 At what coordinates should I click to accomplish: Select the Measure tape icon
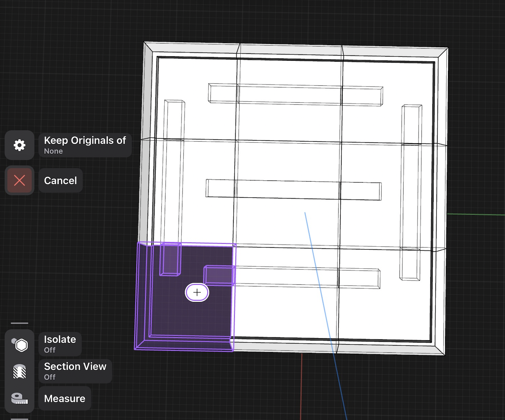point(20,398)
